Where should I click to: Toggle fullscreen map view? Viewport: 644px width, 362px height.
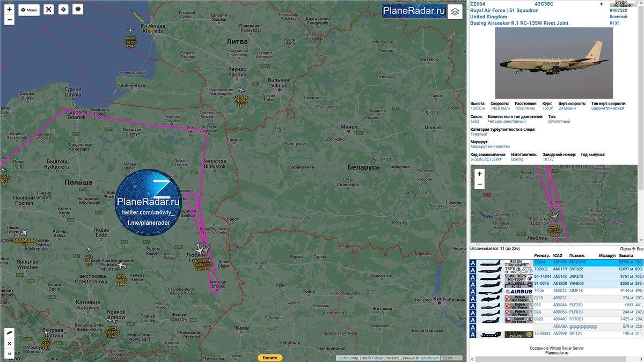tap(48, 10)
